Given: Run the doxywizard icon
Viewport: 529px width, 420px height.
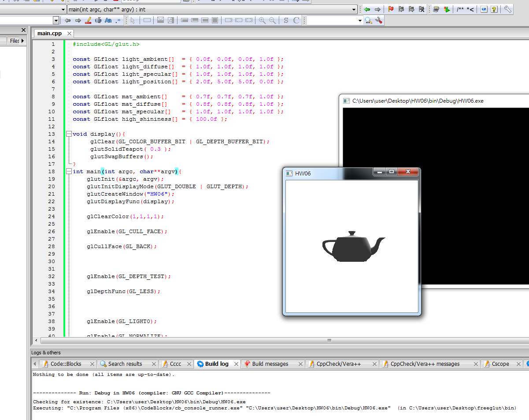Looking at the screenshot, I should coord(436,9).
